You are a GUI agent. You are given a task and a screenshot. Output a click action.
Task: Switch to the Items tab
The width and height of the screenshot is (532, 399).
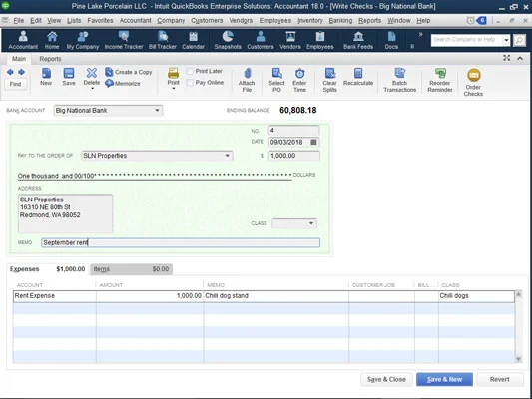(x=131, y=269)
